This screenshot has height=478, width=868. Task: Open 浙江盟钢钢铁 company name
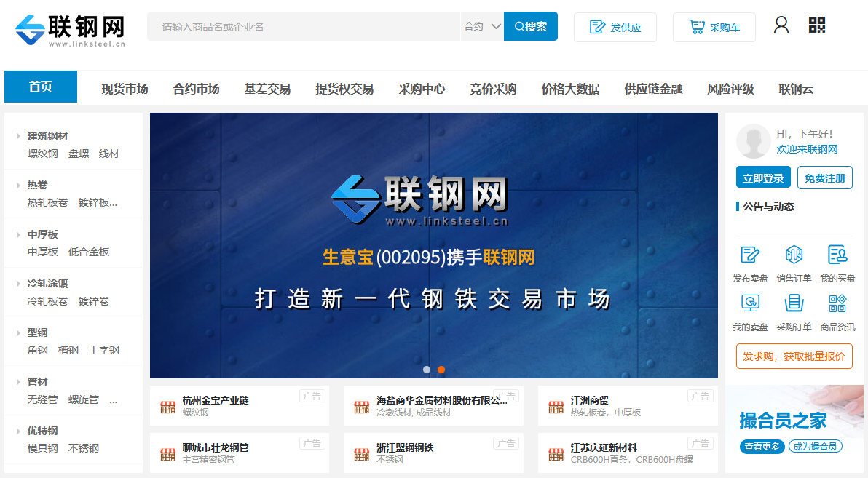(405, 447)
